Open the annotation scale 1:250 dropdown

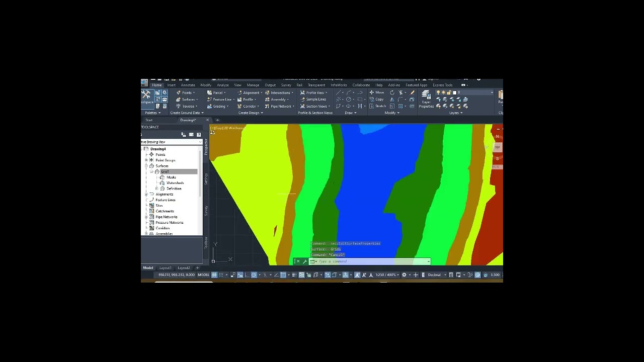387,275
